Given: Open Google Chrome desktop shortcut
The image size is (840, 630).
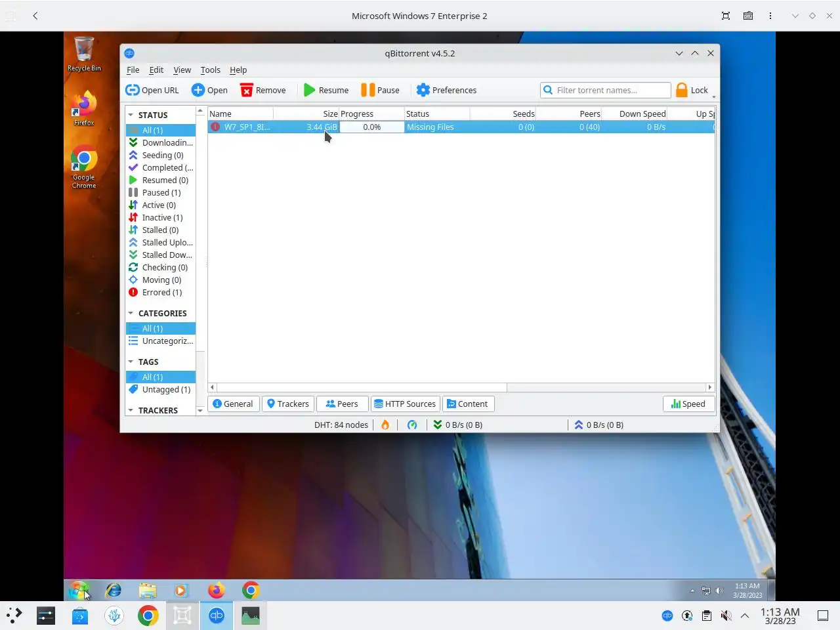Looking at the screenshot, I should pos(84,167).
